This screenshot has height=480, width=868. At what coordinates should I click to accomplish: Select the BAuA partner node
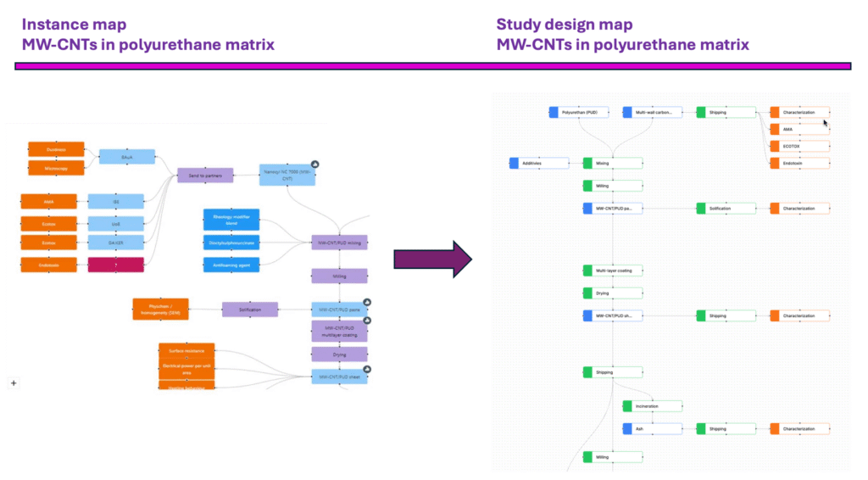pyautogui.click(x=127, y=157)
